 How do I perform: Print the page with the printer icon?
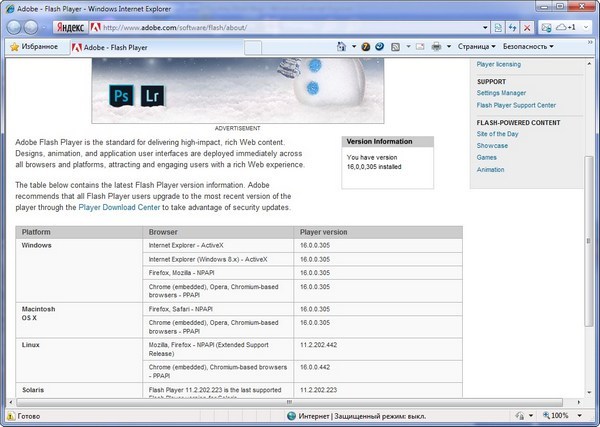436,47
